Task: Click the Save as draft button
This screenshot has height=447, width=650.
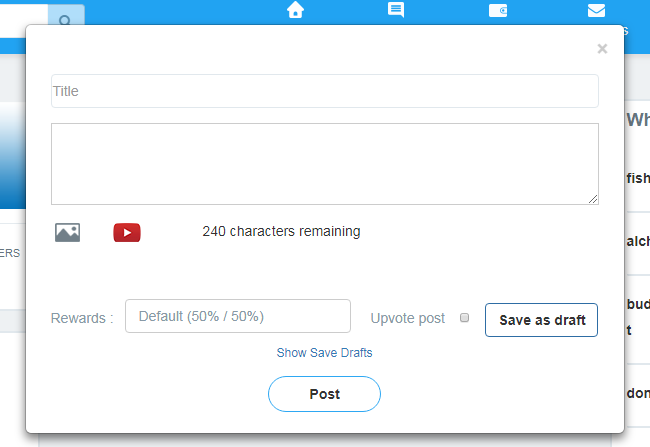Action: 541,320
